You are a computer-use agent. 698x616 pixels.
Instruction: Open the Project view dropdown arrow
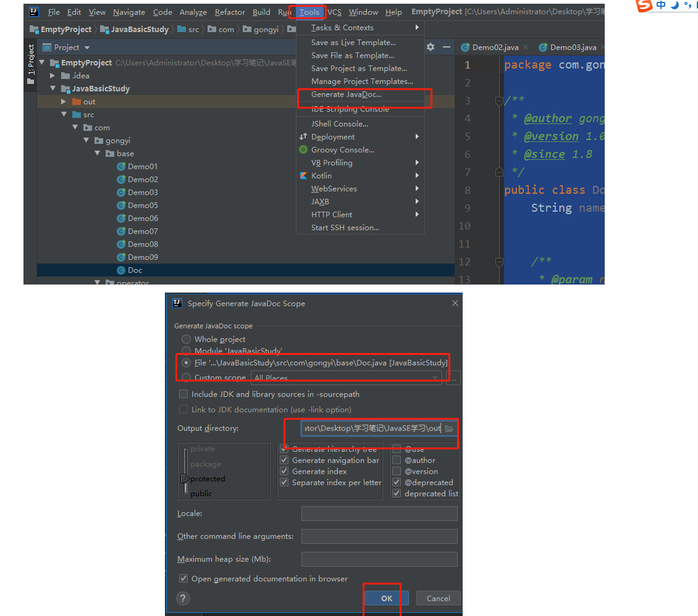tap(87, 48)
